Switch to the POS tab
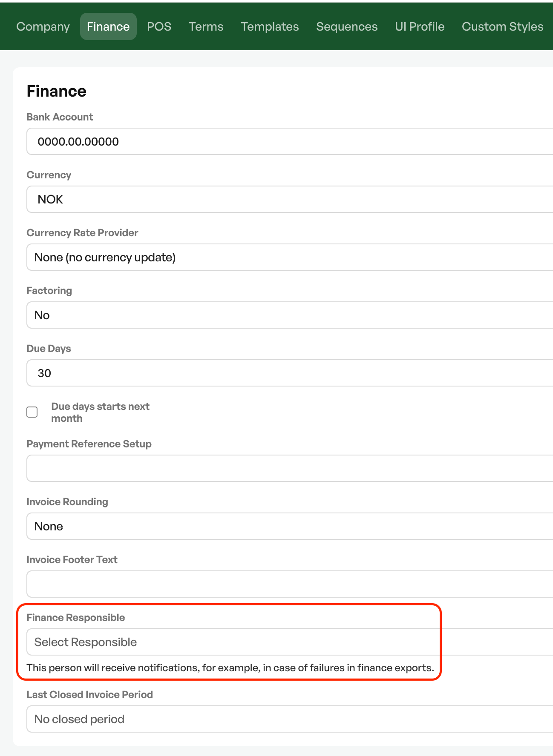This screenshot has height=756, width=553. tap(159, 26)
